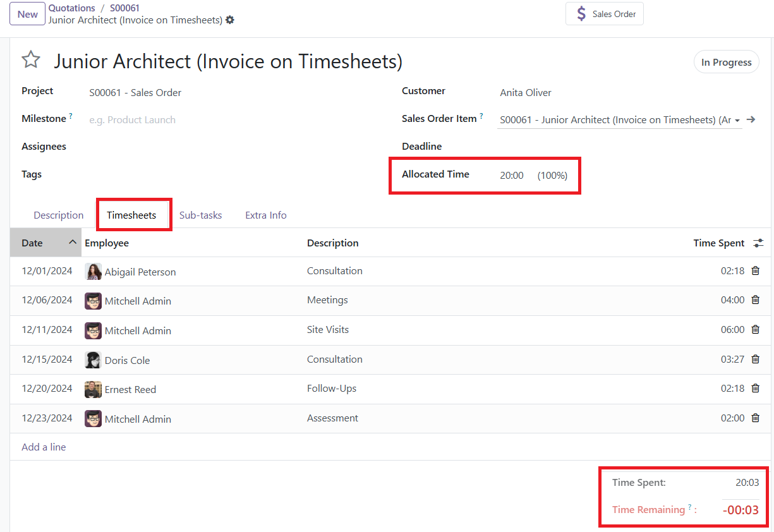Delete the Abigail Peterson Consultation timesheet line

click(755, 271)
